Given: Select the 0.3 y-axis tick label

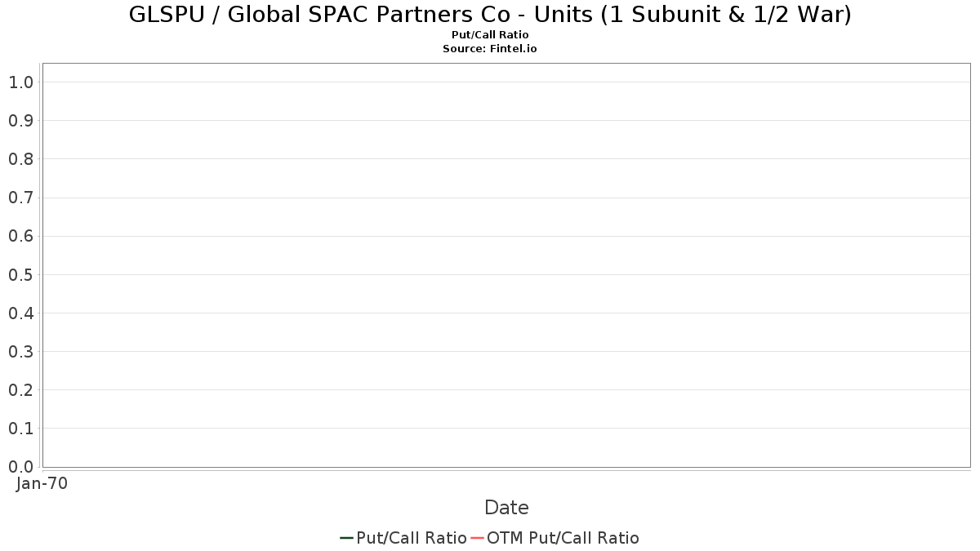Looking at the screenshot, I should point(20,352).
